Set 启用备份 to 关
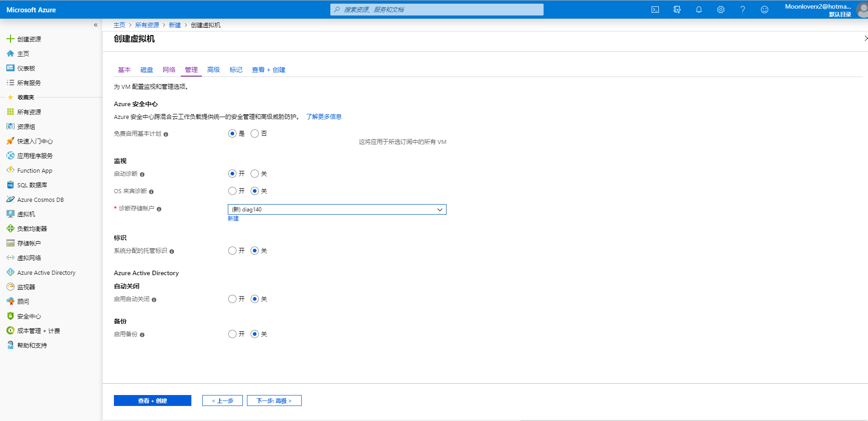The height and width of the screenshot is (421, 868). [255, 334]
